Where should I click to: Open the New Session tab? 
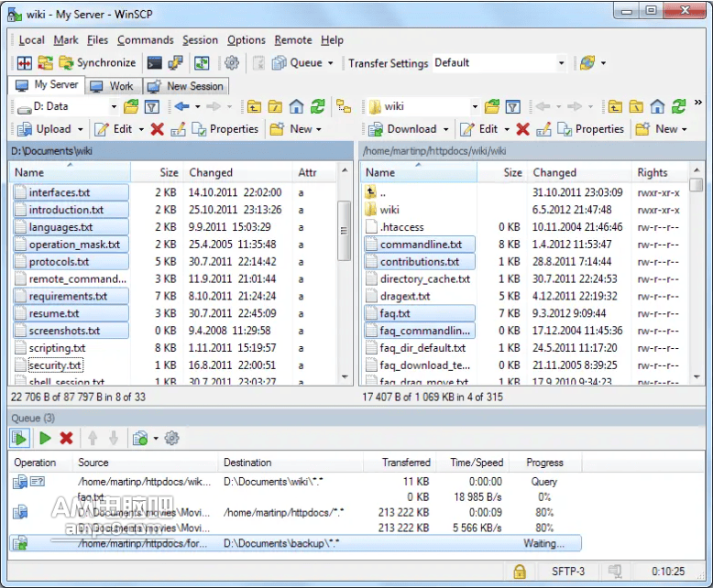[x=186, y=86]
